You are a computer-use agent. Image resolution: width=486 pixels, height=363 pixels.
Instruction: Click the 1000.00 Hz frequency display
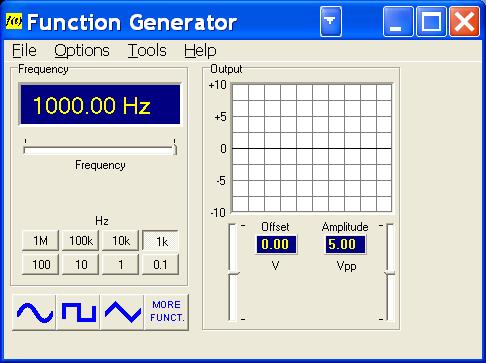[100, 105]
